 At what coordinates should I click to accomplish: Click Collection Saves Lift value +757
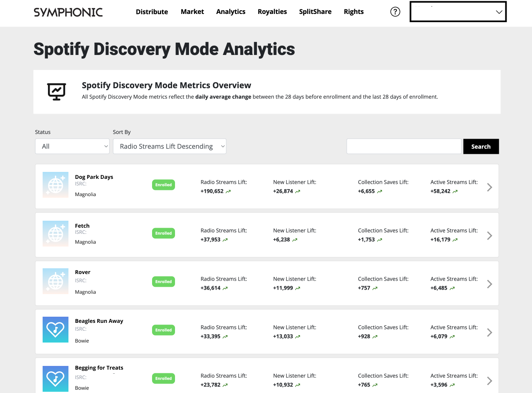(x=364, y=288)
